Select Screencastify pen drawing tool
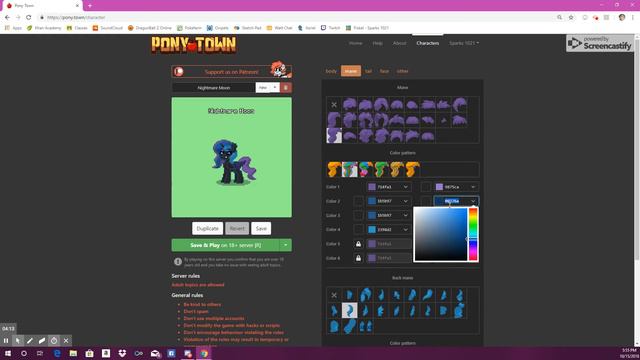The width and height of the screenshot is (640, 360). [x=30, y=340]
